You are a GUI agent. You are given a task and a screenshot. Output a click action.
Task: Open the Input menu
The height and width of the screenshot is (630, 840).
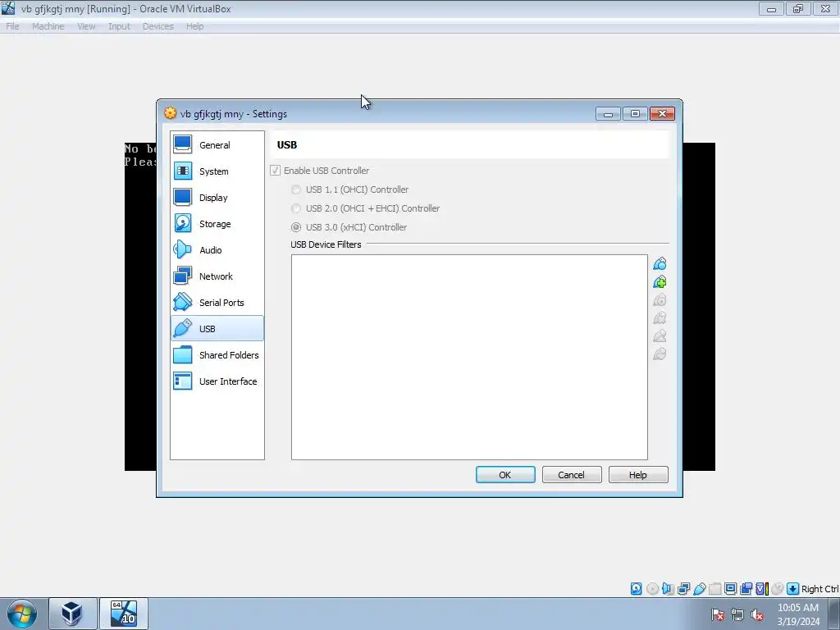coord(119,26)
